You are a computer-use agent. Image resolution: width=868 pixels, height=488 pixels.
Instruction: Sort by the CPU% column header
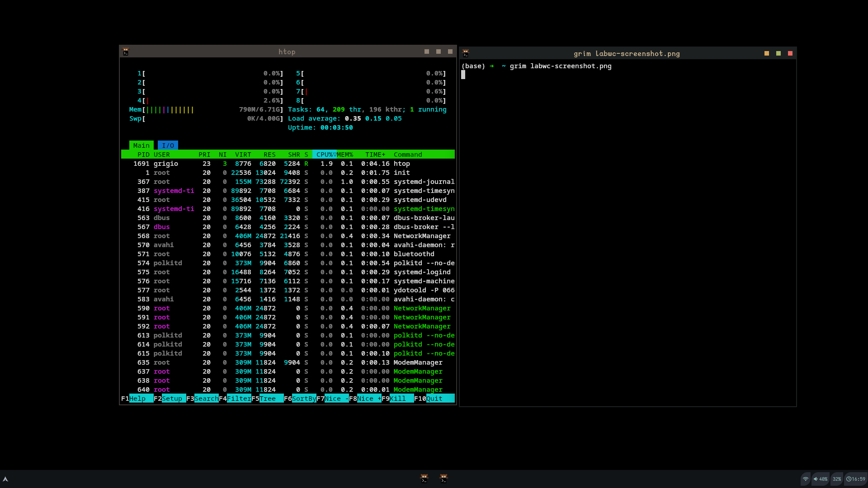324,155
